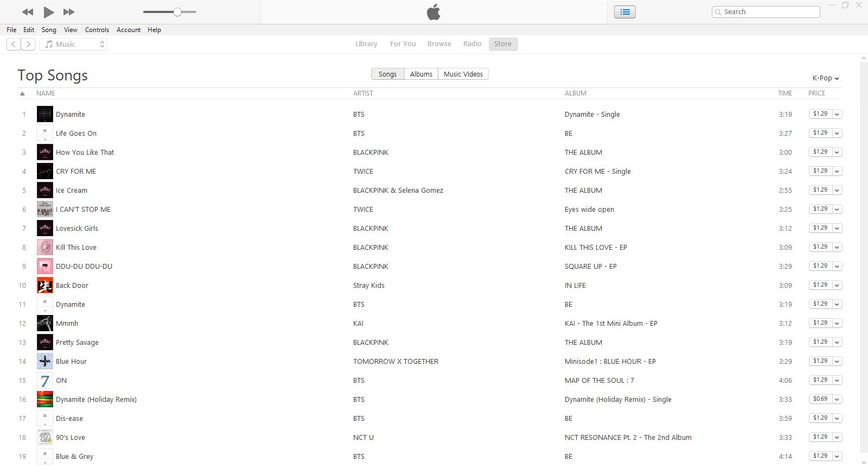Image resolution: width=868 pixels, height=467 pixels.
Task: Select the Songs segment button
Action: click(x=387, y=74)
